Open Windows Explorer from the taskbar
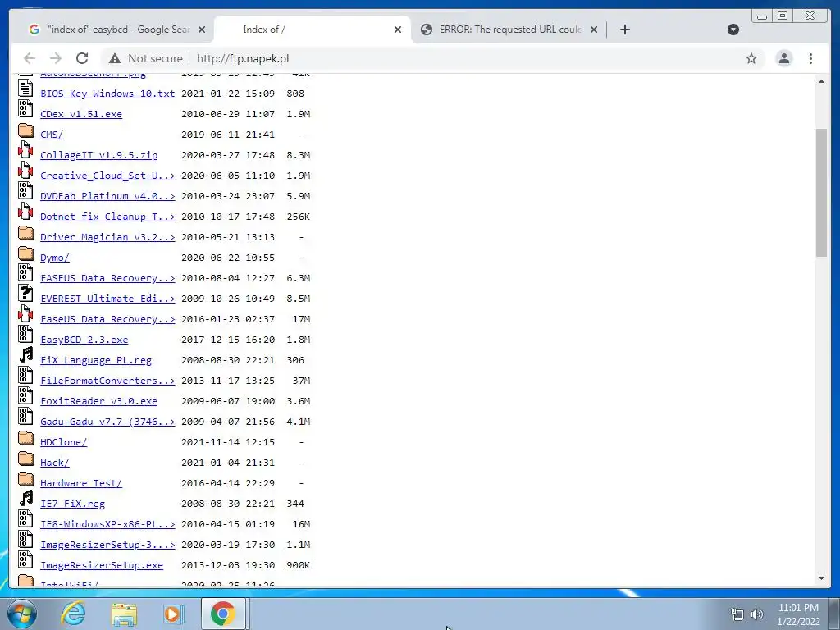840x630 pixels. (x=124, y=614)
